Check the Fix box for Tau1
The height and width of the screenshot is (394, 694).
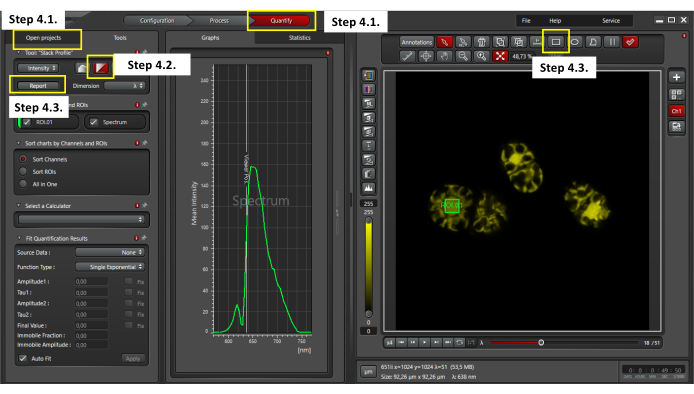[x=128, y=292]
